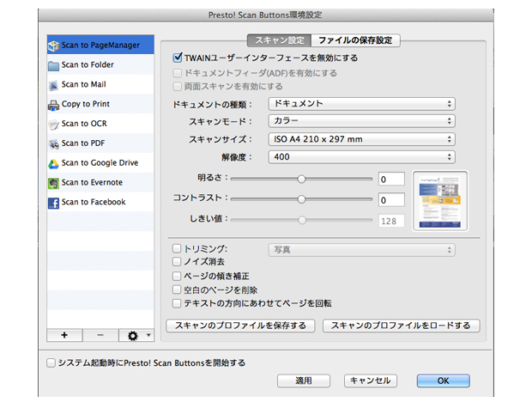Click the 'Scan to Facebook' label

point(94,203)
